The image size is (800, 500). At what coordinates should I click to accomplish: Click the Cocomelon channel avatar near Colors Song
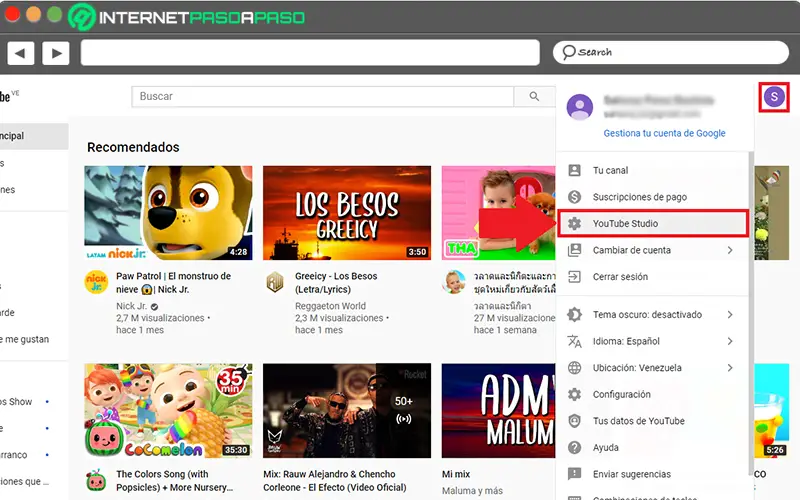(x=96, y=480)
